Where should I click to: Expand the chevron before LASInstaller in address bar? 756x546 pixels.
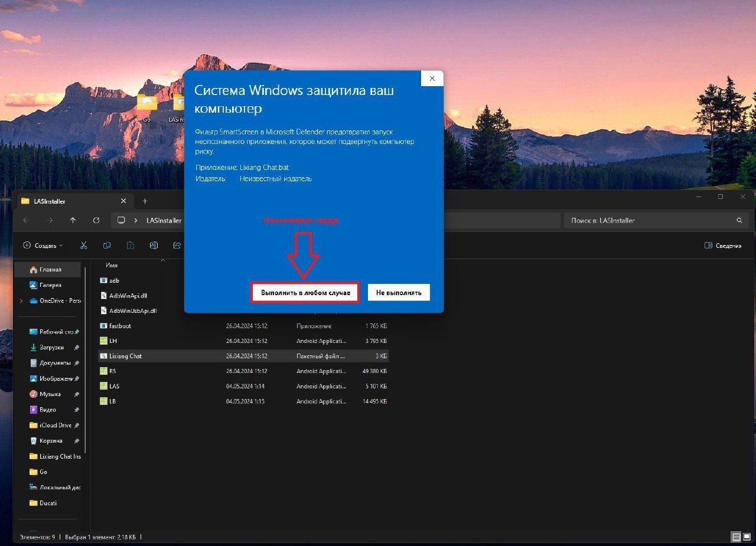(136, 220)
